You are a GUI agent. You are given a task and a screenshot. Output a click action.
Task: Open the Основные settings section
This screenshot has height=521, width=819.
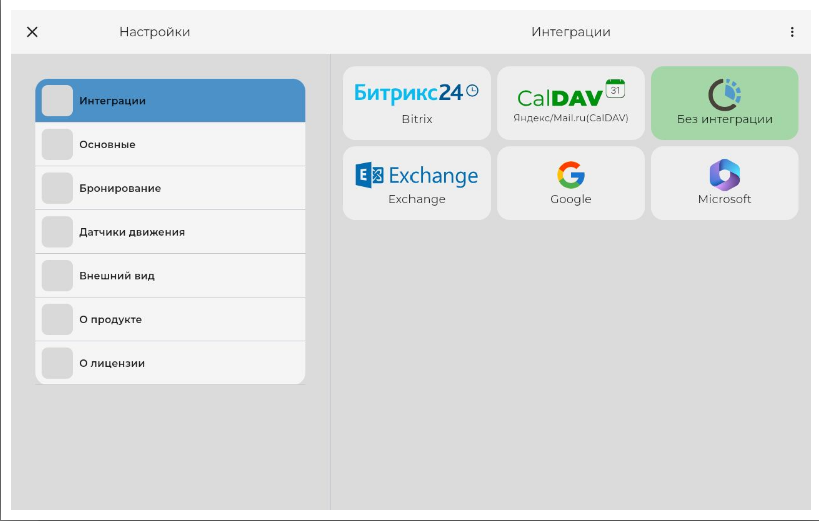tap(170, 144)
